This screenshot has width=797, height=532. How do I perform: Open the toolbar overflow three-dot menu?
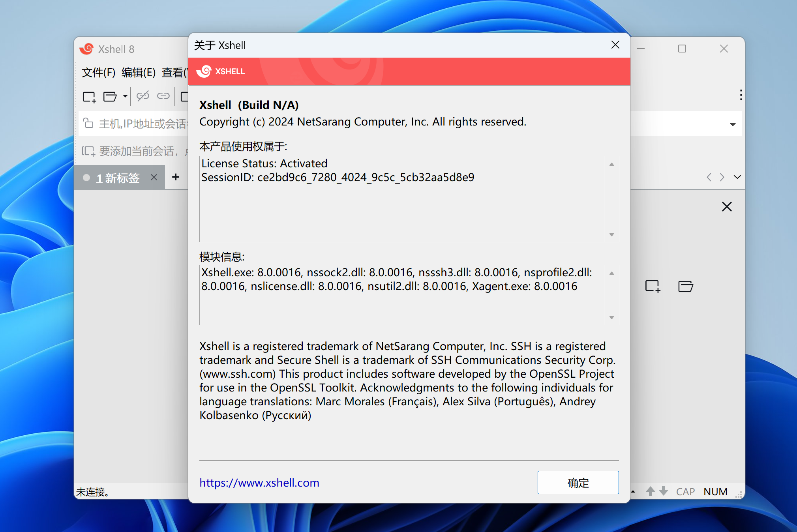click(x=741, y=95)
